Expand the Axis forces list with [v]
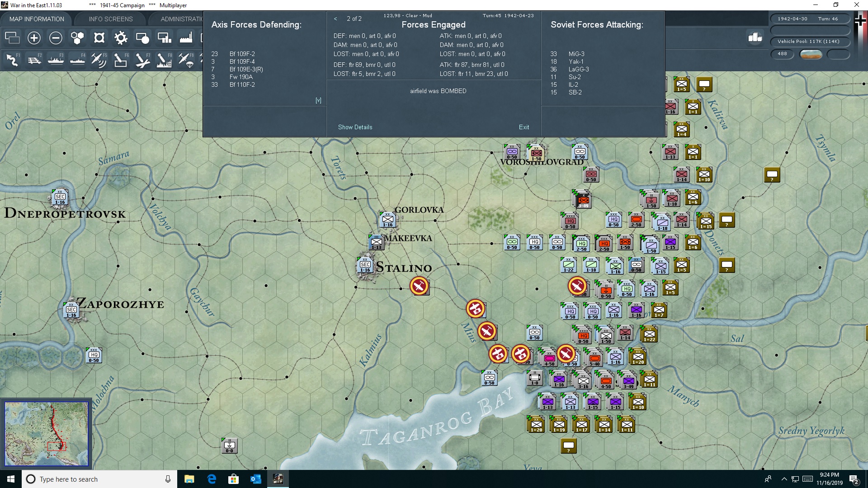The height and width of the screenshot is (488, 868). click(318, 100)
